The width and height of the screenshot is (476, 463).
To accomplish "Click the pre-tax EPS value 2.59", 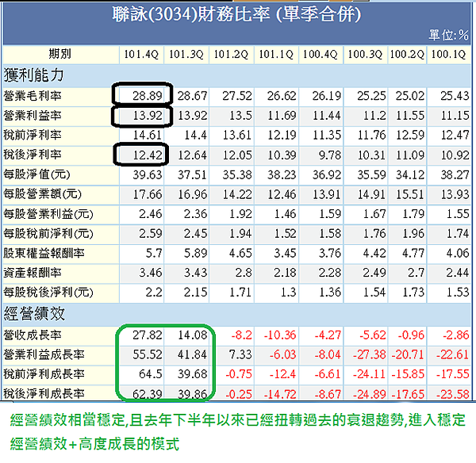I will (x=151, y=234).
